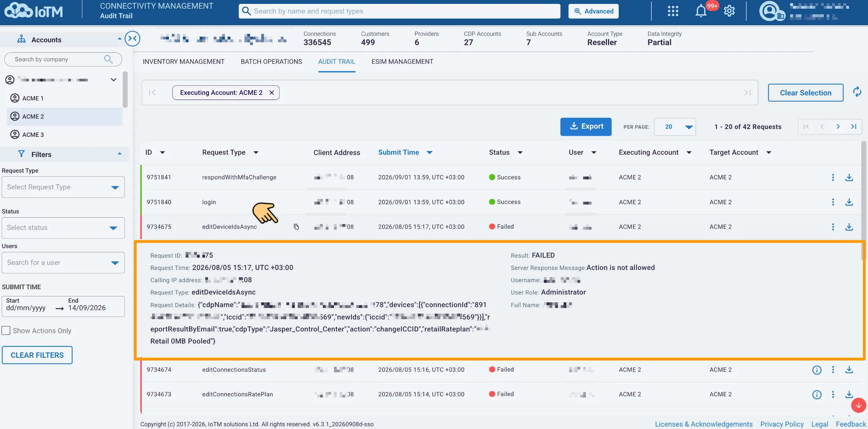Open the Target Account column filter arrow
The height and width of the screenshot is (429, 868).
(769, 153)
